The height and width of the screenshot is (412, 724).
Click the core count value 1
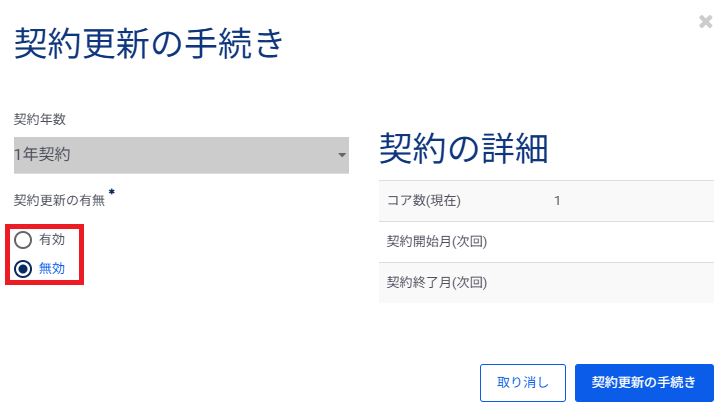557,201
